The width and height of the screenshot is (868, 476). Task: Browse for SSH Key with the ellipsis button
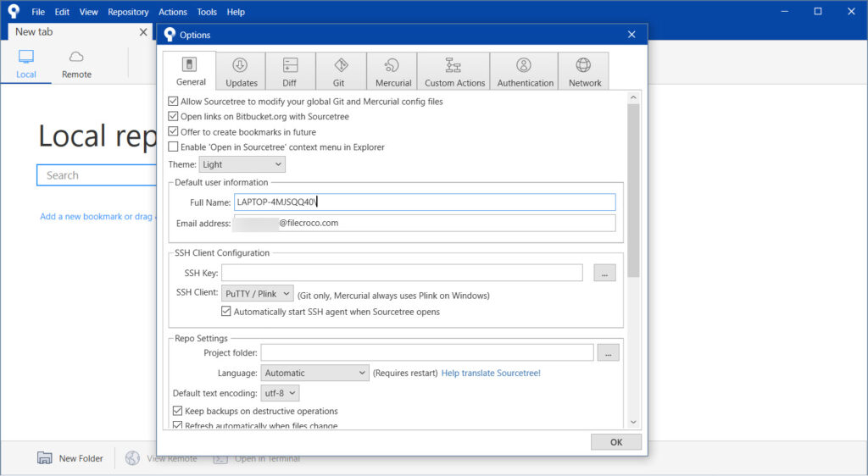pos(604,273)
